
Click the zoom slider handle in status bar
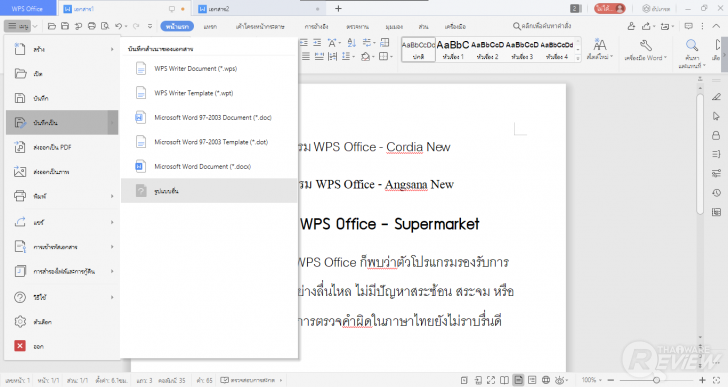point(656,380)
